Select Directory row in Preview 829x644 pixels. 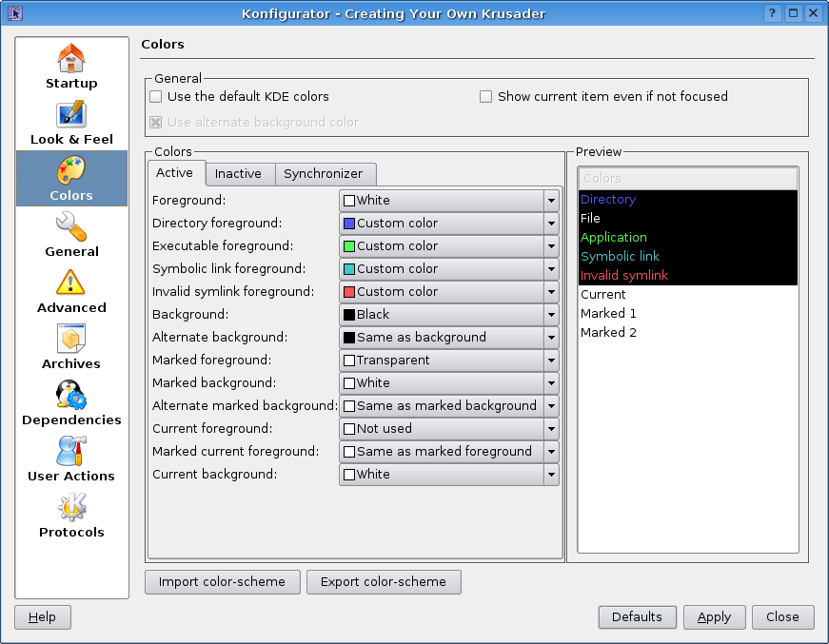[688, 200]
